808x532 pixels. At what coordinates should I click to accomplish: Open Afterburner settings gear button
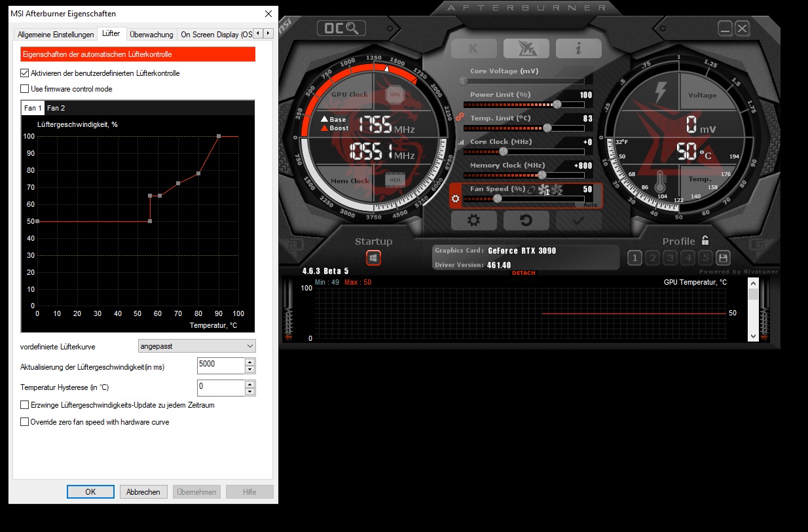pyautogui.click(x=473, y=221)
